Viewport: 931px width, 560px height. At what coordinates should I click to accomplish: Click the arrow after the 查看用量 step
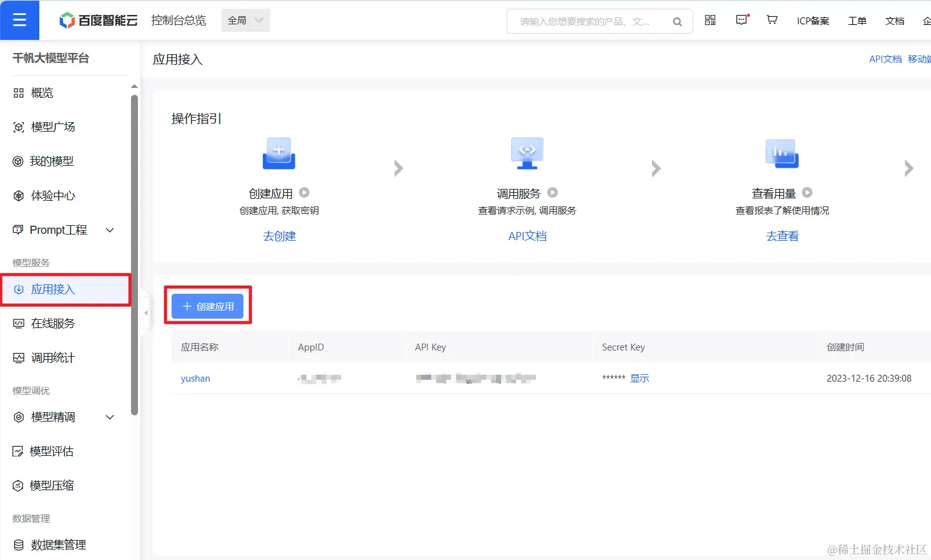tap(909, 168)
